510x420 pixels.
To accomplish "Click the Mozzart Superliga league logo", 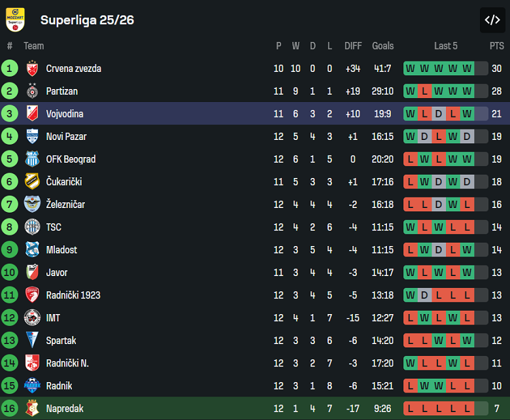I will (x=15, y=20).
